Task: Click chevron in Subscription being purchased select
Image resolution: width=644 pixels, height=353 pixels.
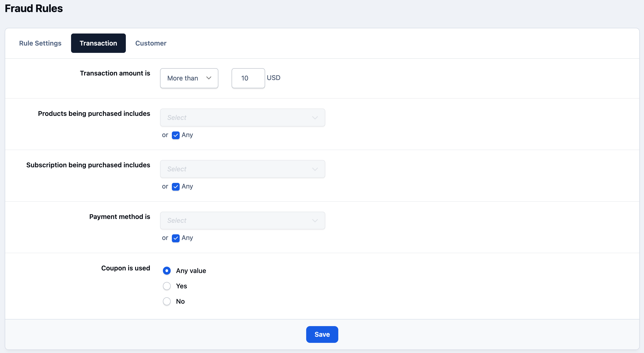Action: [x=315, y=169]
